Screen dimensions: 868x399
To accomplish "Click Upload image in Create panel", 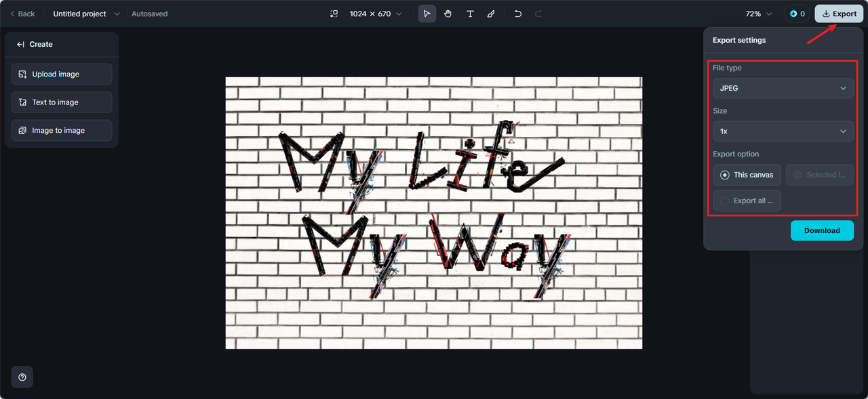I will (x=62, y=75).
